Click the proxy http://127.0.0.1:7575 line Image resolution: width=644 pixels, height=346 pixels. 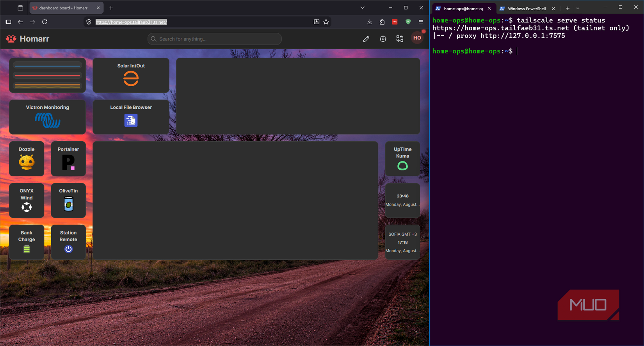[x=499, y=36]
